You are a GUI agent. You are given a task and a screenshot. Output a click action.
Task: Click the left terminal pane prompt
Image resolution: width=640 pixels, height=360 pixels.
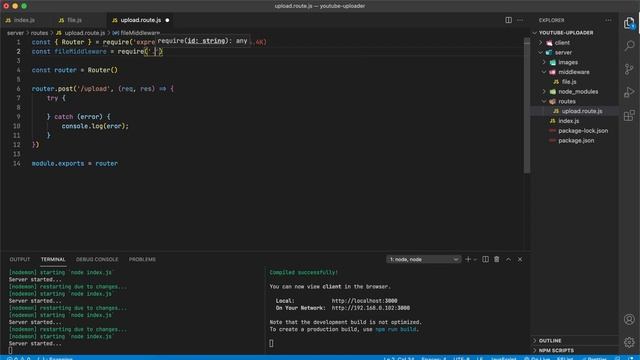pyautogui.click(x=10, y=350)
